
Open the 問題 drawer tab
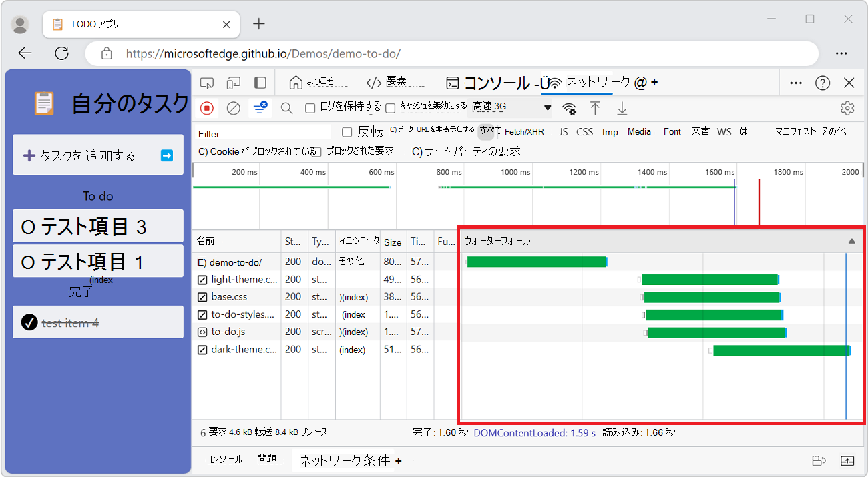coord(267,460)
